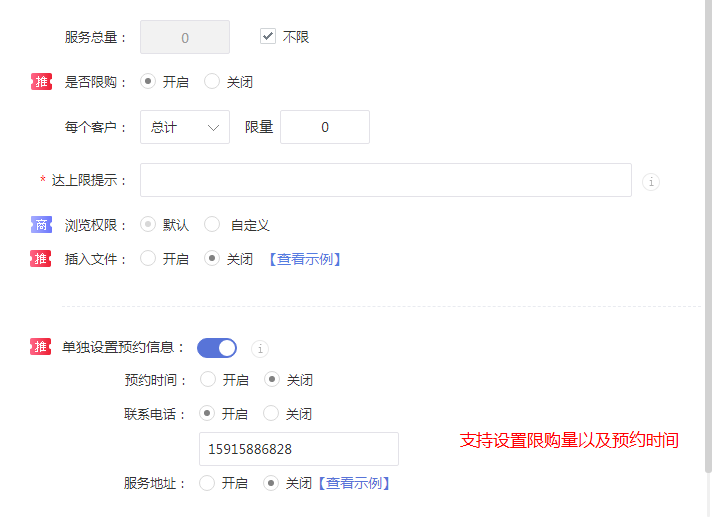The image size is (717, 517).
Task: Select 关闭 for 联系电话
Action: pyautogui.click(x=271, y=413)
